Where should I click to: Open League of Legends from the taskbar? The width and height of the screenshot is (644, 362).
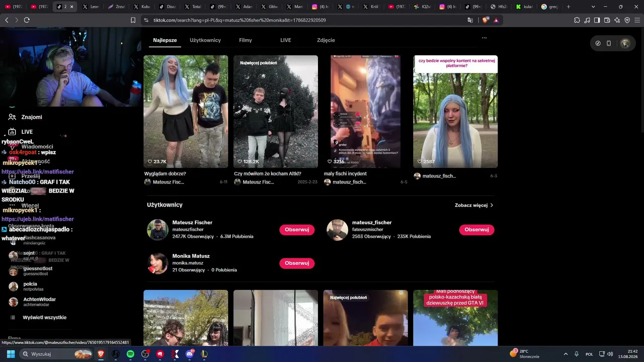[x=205, y=354]
